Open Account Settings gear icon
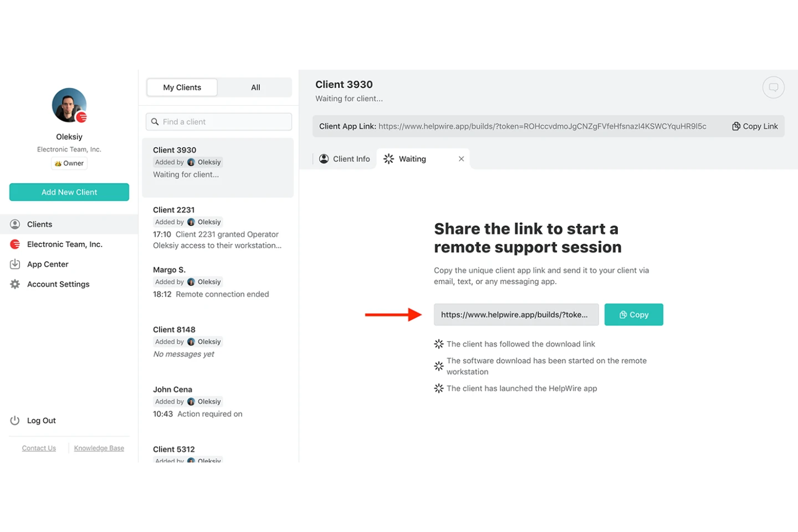The width and height of the screenshot is (798, 532). tap(15, 284)
